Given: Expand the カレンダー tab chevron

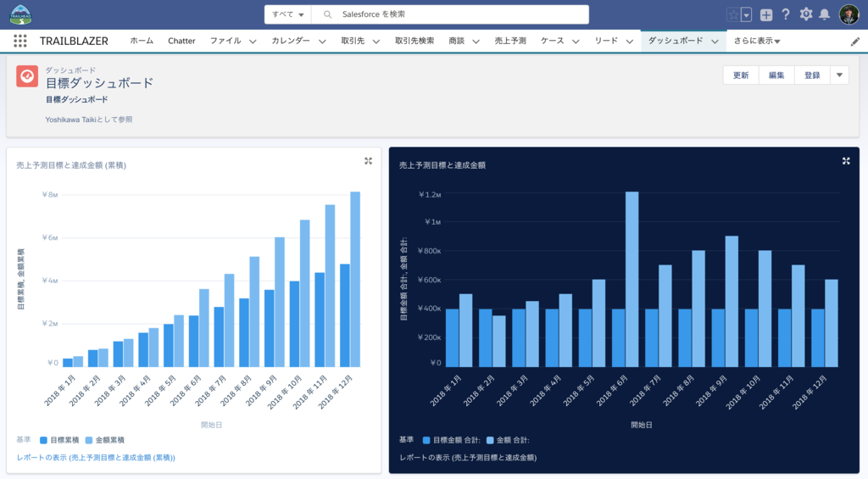Looking at the screenshot, I should (x=322, y=42).
